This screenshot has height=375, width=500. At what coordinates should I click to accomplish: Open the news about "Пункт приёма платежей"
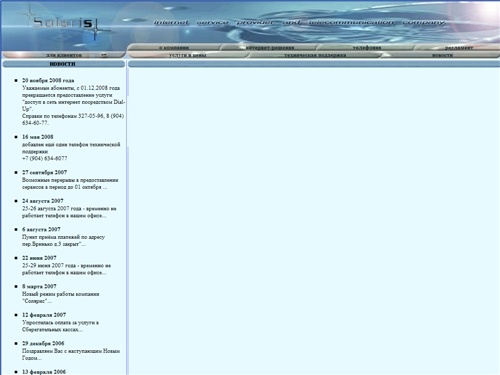[63, 240]
